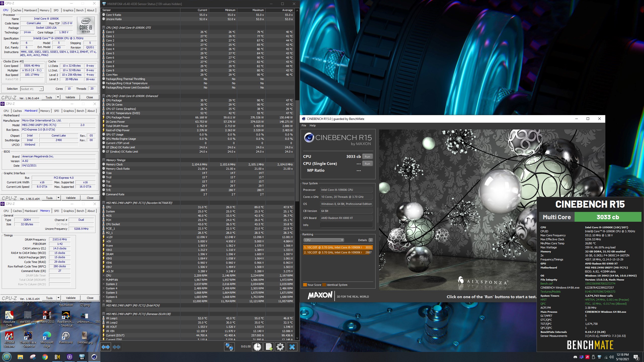Collapse Renesas ISL69138 sensor group

(x=104, y=314)
